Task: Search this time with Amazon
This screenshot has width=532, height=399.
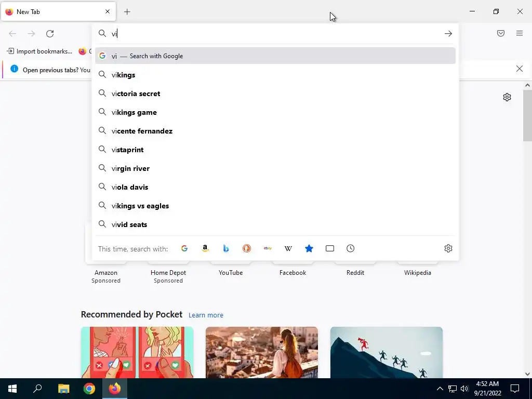Action: point(205,248)
